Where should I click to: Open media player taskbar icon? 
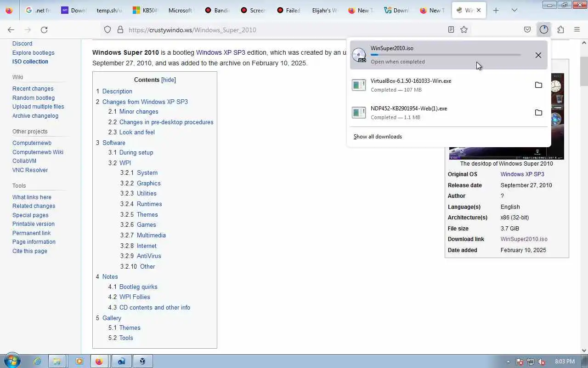(79, 361)
